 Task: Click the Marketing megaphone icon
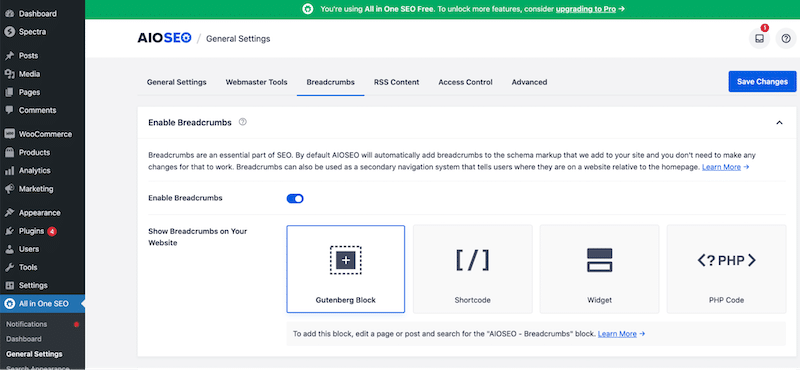(9, 189)
